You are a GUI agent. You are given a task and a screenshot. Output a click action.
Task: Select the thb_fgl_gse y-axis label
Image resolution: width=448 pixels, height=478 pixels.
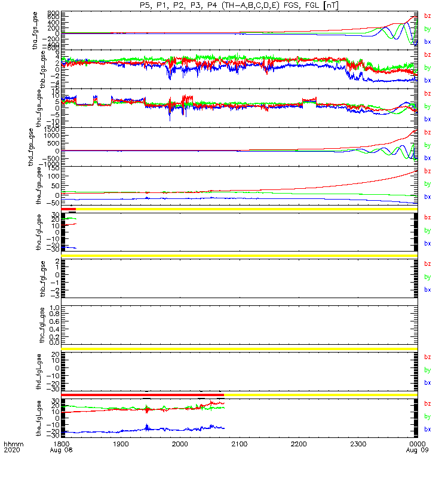click(x=42, y=278)
